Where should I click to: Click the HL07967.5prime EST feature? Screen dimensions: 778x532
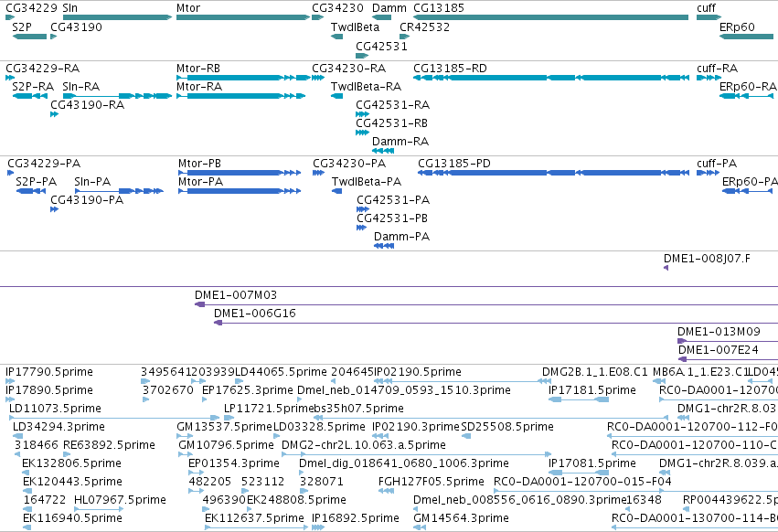98,509
